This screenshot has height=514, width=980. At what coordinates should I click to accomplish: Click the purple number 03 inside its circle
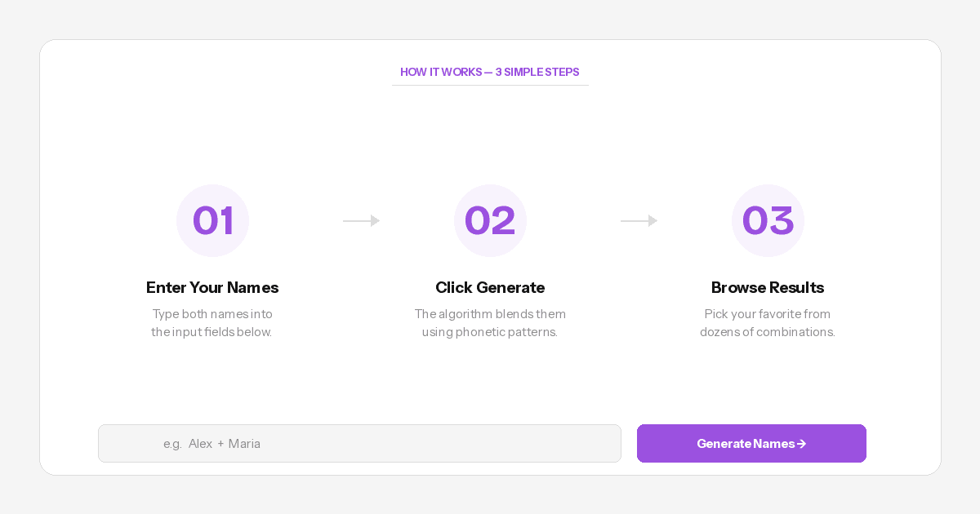[x=768, y=220]
